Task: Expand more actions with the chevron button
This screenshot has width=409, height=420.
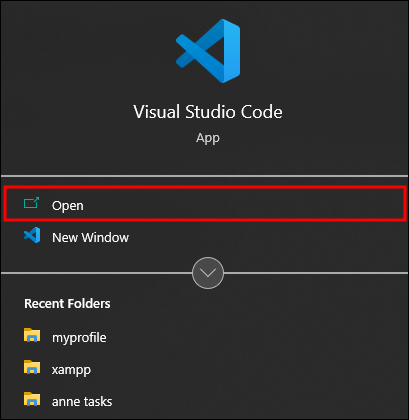Action: [208, 273]
